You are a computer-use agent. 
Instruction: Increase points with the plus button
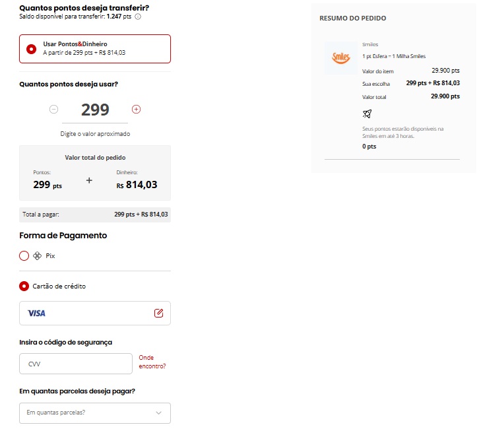[136, 109]
